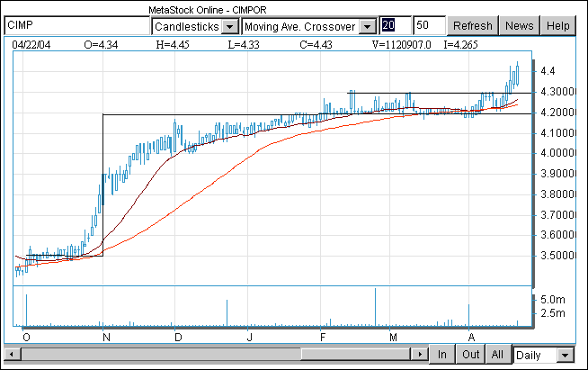Show all data with All button
The height and width of the screenshot is (370, 588).
coord(497,354)
